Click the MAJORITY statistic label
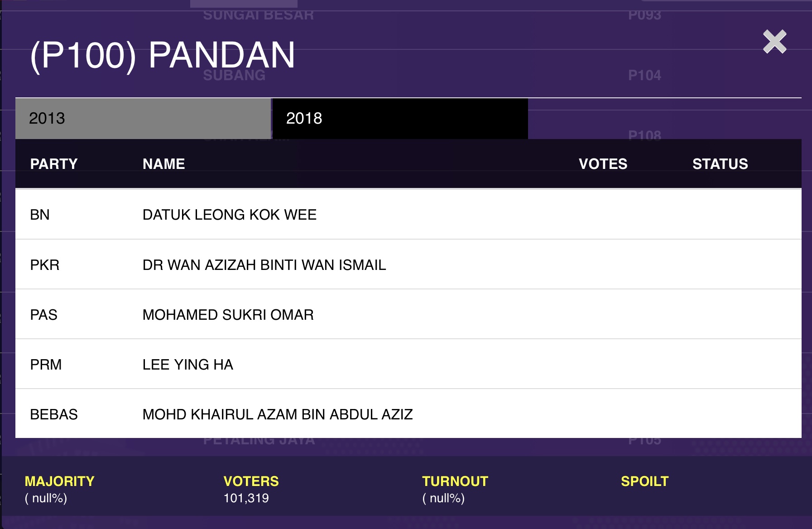This screenshot has width=812, height=529. click(59, 481)
